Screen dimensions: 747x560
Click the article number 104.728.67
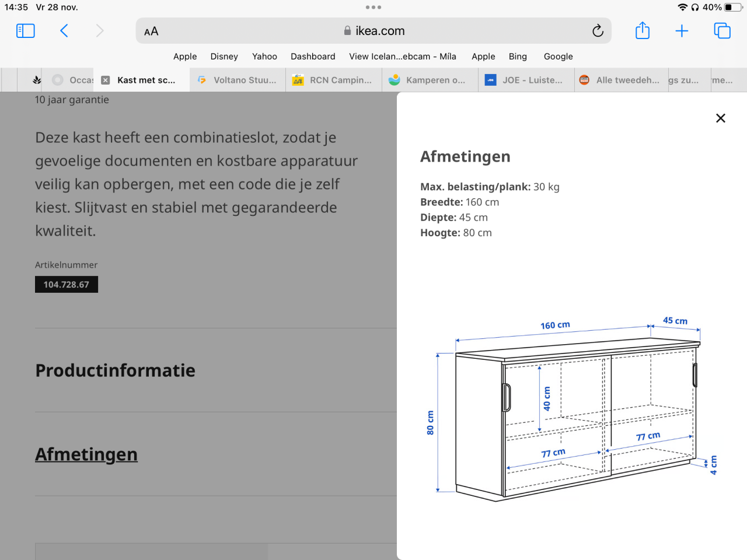(66, 284)
